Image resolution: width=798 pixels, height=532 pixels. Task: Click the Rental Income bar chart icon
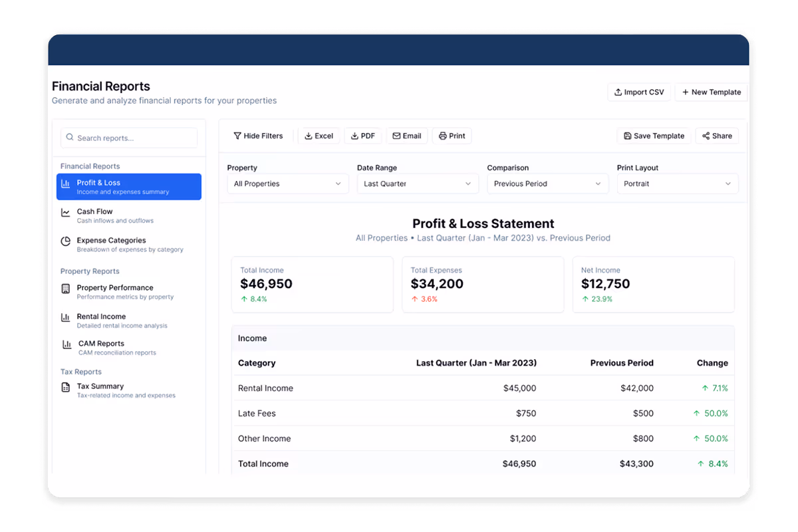coord(66,318)
